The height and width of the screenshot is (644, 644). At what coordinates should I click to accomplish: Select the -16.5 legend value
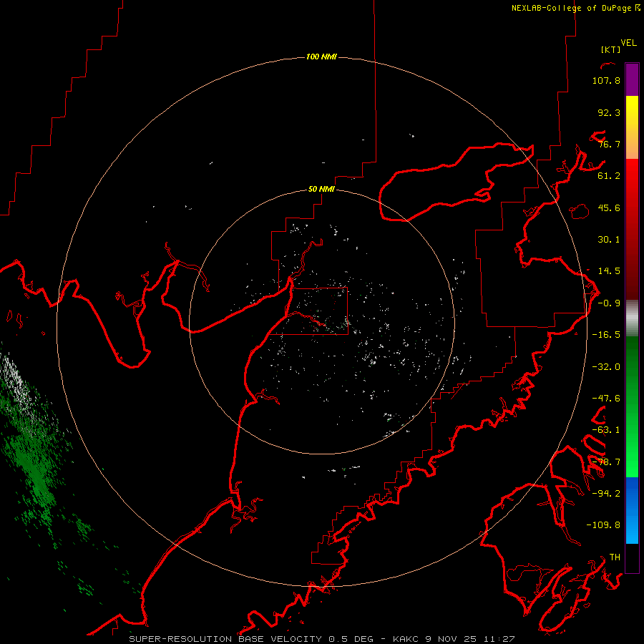coord(606,335)
